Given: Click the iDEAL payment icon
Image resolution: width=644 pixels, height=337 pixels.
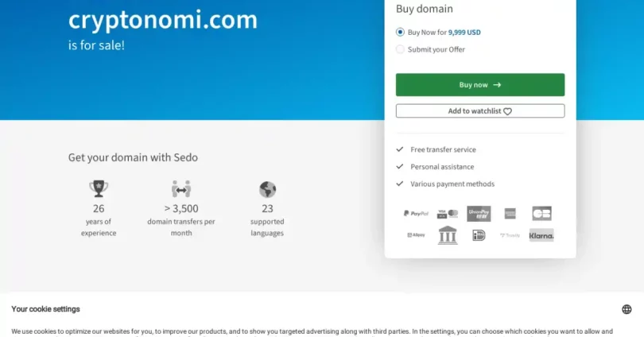Looking at the screenshot, I should pos(479,235).
